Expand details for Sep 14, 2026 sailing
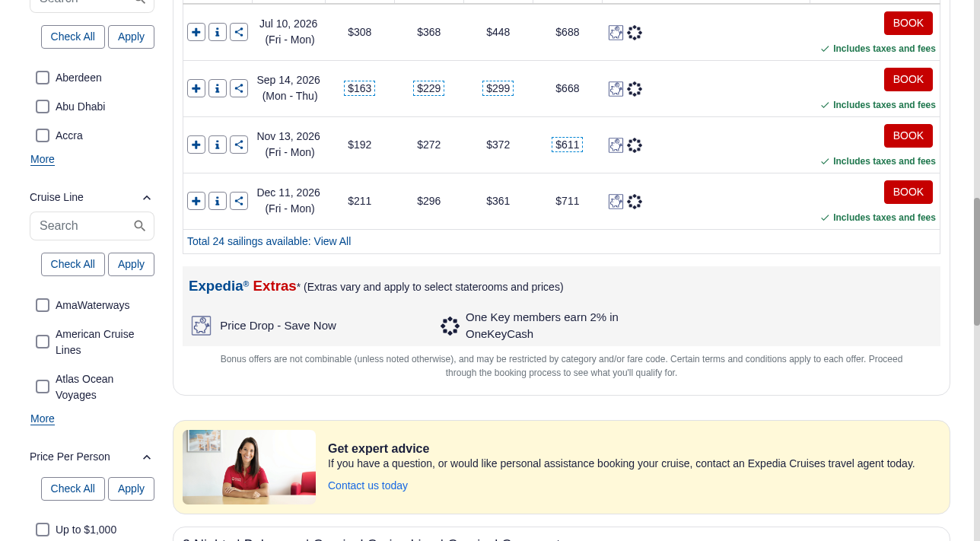980x541 pixels. [196, 88]
